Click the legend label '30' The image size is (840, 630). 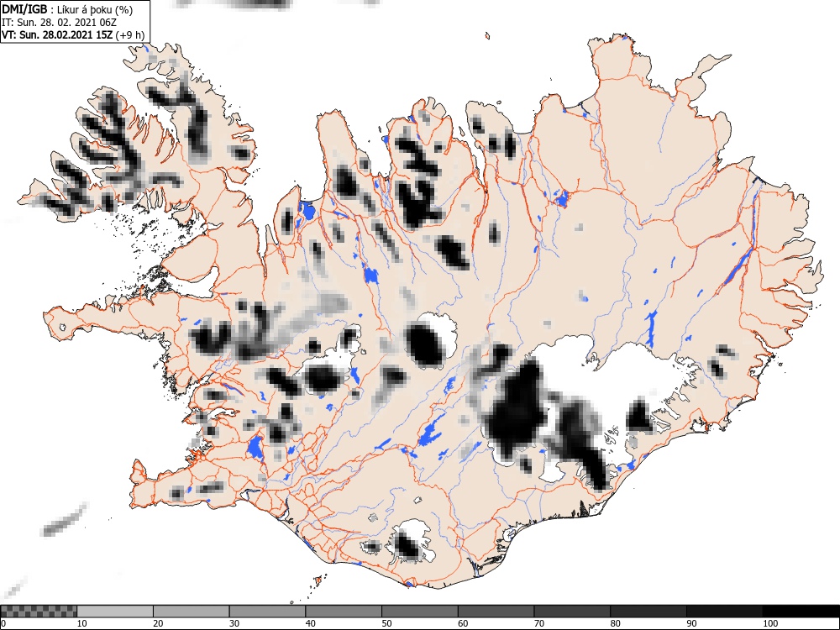coord(234,623)
